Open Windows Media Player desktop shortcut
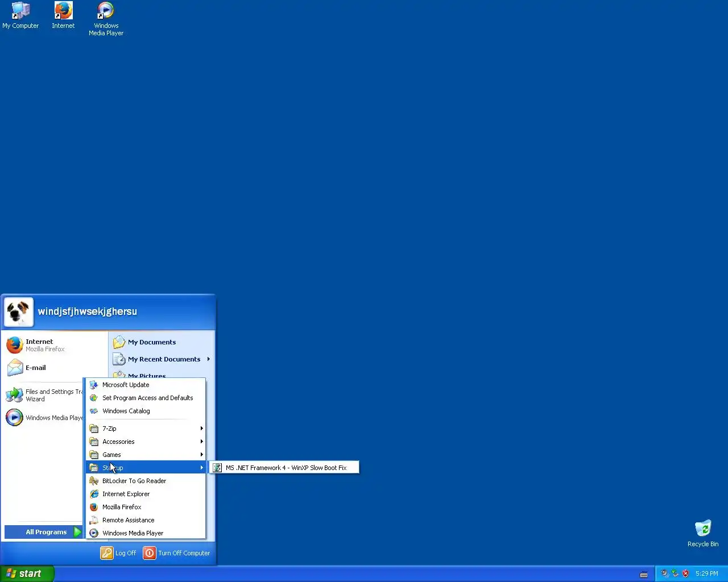This screenshot has width=728, height=582. coord(106,19)
